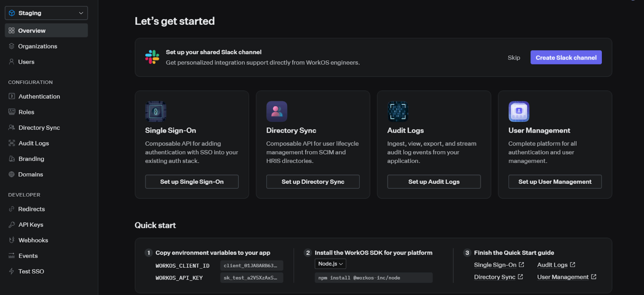Go to Audit Logs in the sidebar
Screen dimensions: 644x295
pos(46,143)
